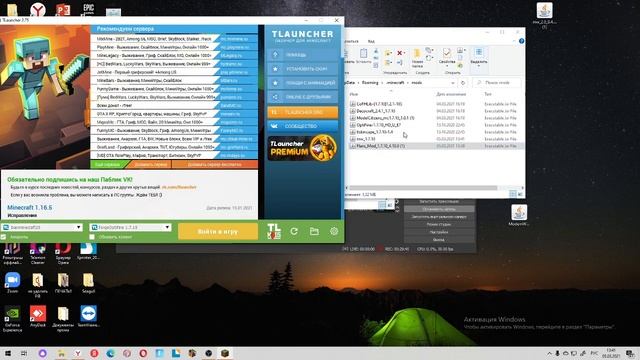Click the Properties checkmark icon in Explorer
Viewport: 640px width, 360px height.
(447, 56)
